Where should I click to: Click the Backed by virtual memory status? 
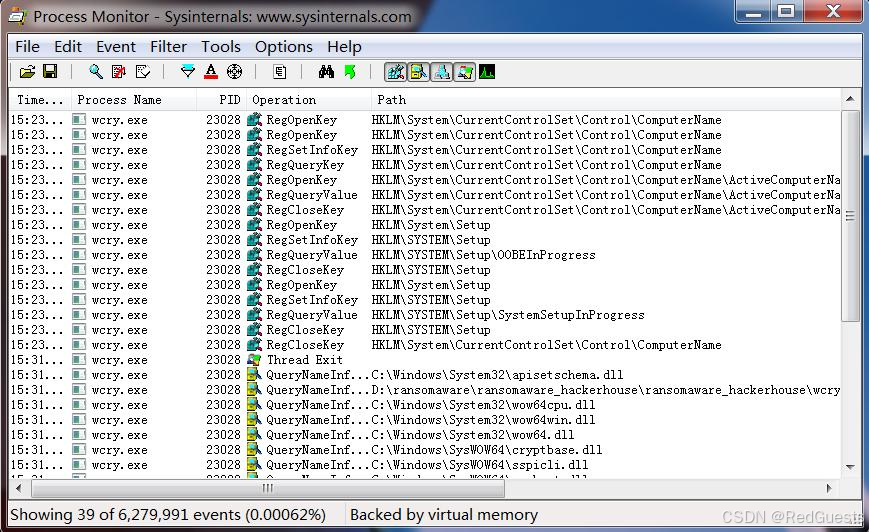click(x=444, y=515)
